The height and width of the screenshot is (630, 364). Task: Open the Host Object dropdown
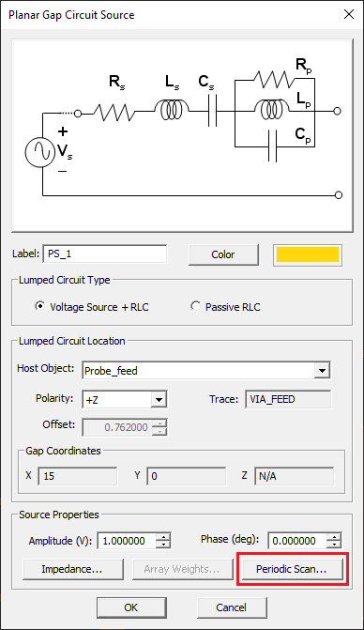coord(323,371)
